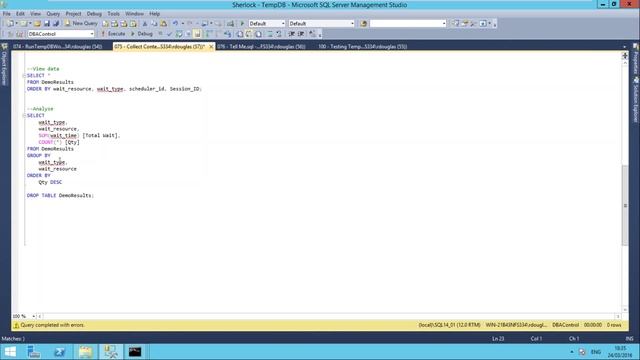Open the Object Explorer side panel

[x=4, y=64]
